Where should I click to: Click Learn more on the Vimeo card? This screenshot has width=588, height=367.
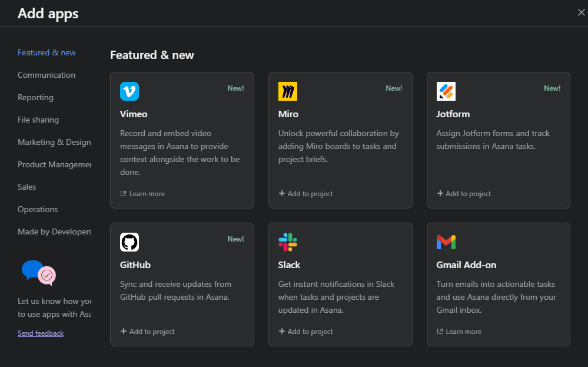click(142, 194)
